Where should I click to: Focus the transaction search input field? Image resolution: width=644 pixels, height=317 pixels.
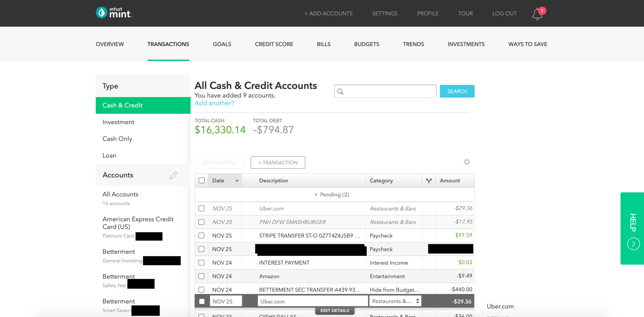(x=389, y=91)
